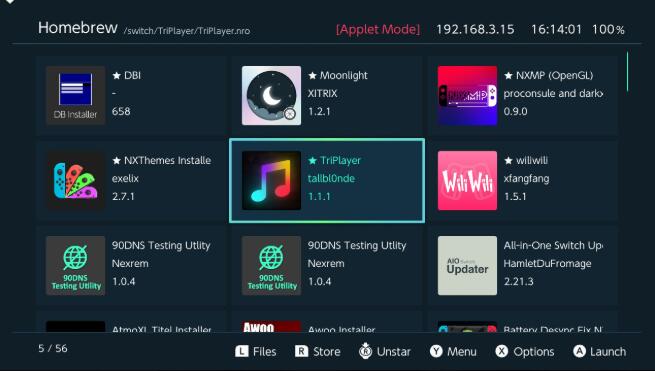This screenshot has width=655, height=371.
Task: Open the pink wiliwili app icon
Action: tap(467, 180)
